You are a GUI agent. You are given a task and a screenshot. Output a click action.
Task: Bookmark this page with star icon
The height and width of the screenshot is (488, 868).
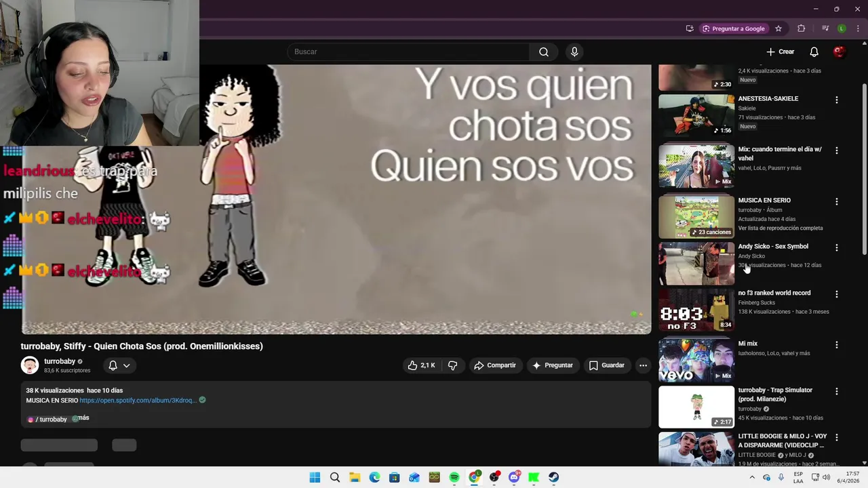click(x=778, y=28)
